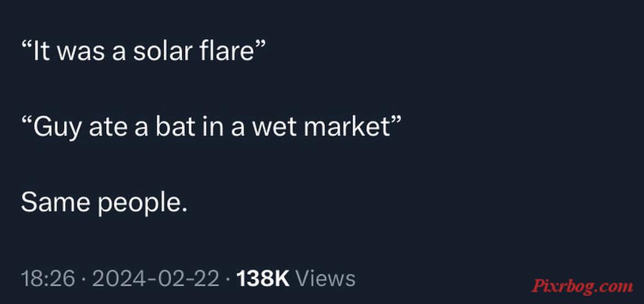Click the closing quotation mark after "market"
This screenshot has height=304, width=644.
(394, 121)
